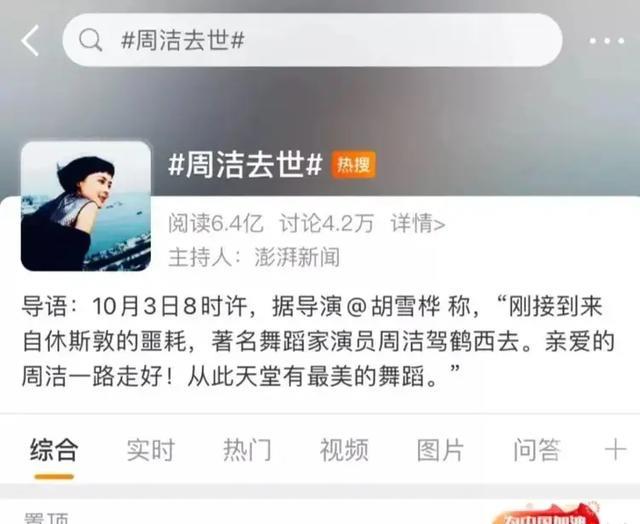
Task: Tap the 热搜 hot search badge
Action: pyautogui.click(x=353, y=165)
